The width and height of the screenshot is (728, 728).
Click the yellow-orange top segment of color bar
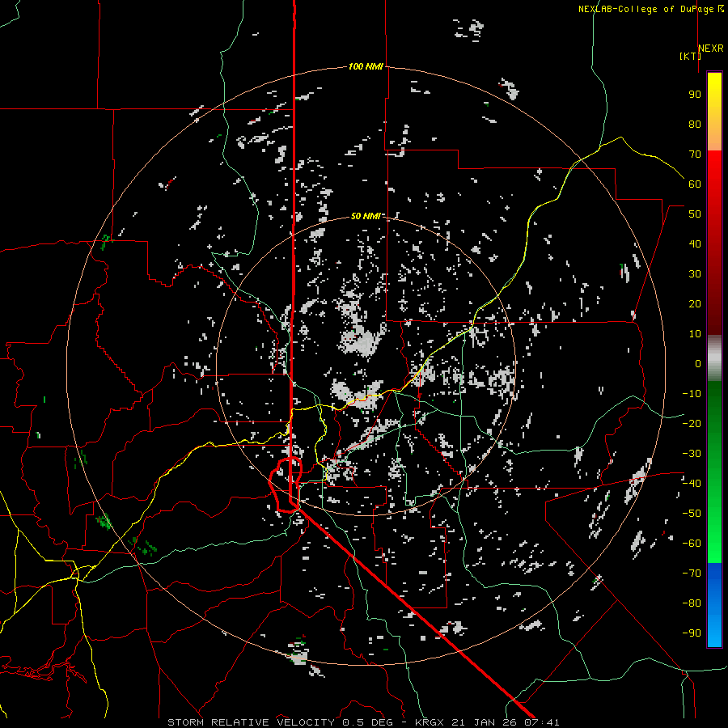714,112
